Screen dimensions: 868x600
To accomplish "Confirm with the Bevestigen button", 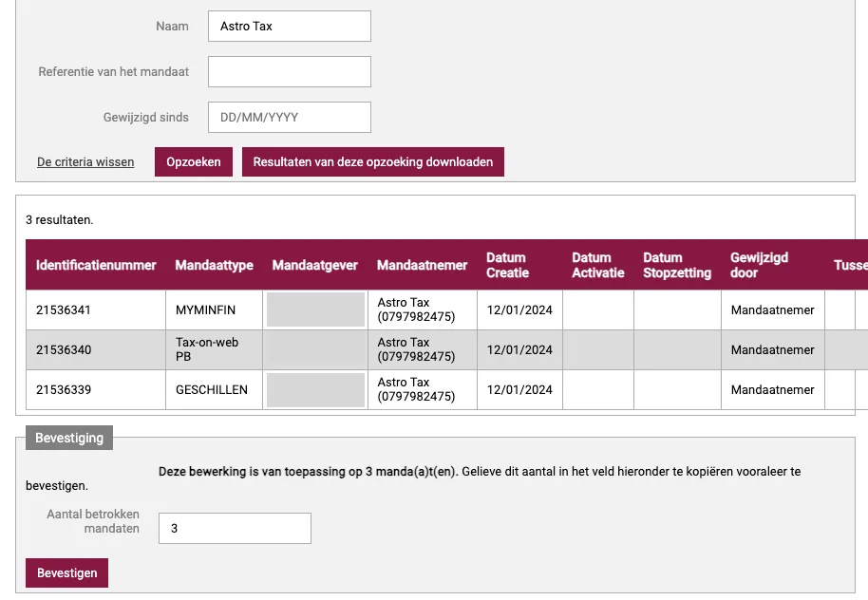I will [x=67, y=572].
